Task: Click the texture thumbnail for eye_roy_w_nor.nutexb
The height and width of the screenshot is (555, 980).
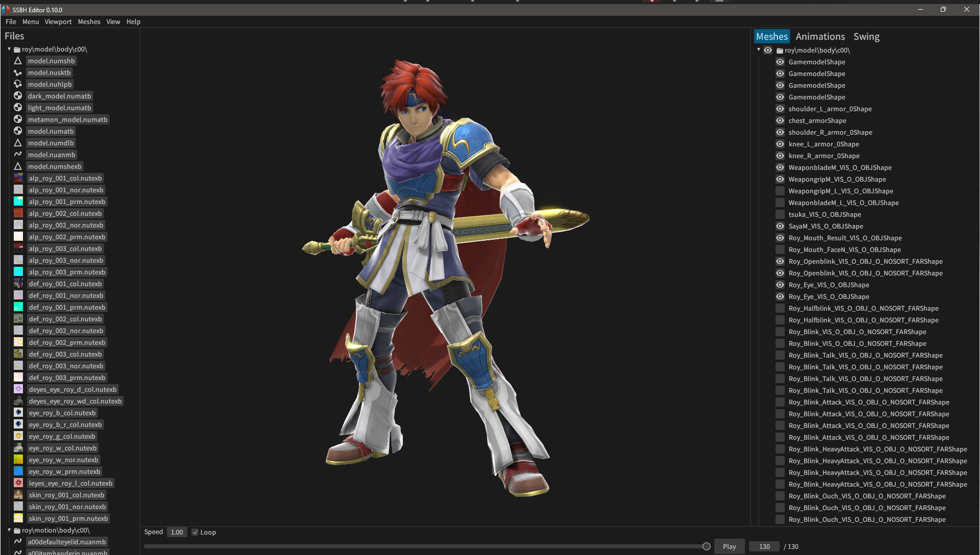Action: pos(18,460)
